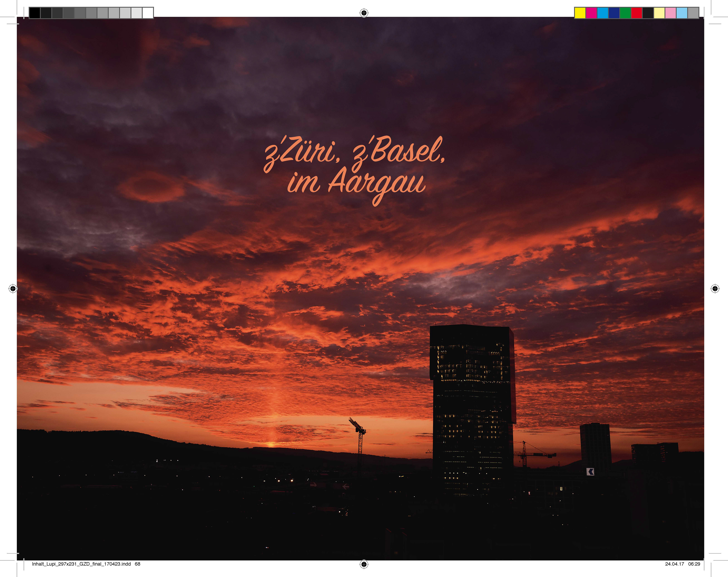Select the magenta swatch in the color bar

coord(591,13)
